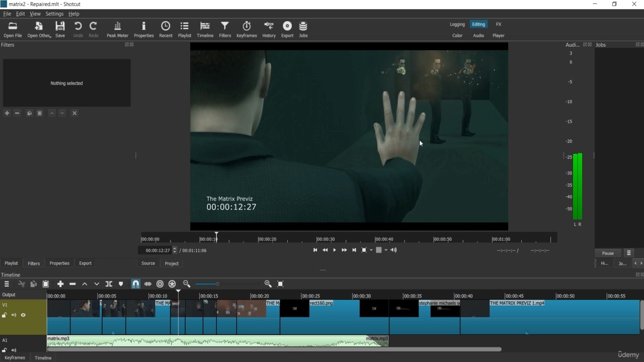Click the player volume speaker icon
The width and height of the screenshot is (644, 362).
[x=393, y=250]
